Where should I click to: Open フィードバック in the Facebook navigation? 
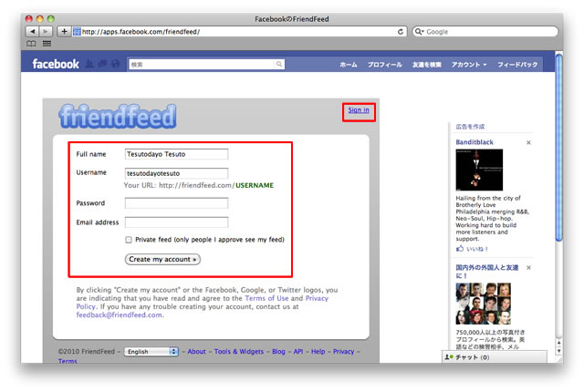(x=517, y=65)
